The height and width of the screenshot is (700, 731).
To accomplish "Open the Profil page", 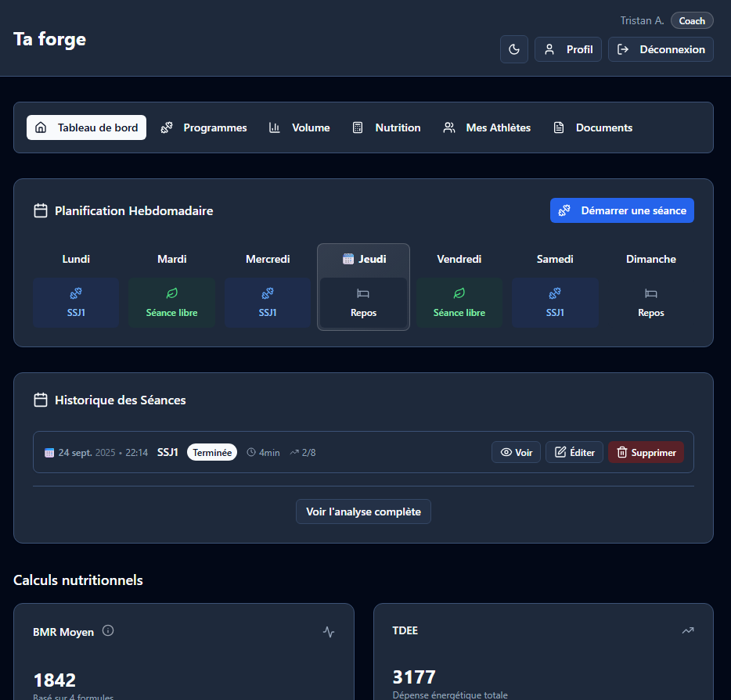I will [568, 49].
